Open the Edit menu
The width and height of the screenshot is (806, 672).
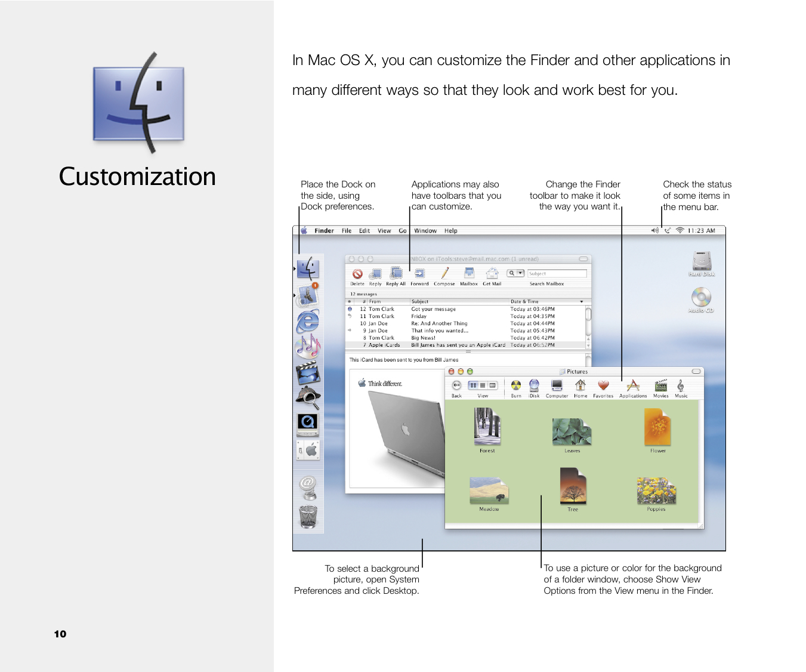click(x=365, y=230)
